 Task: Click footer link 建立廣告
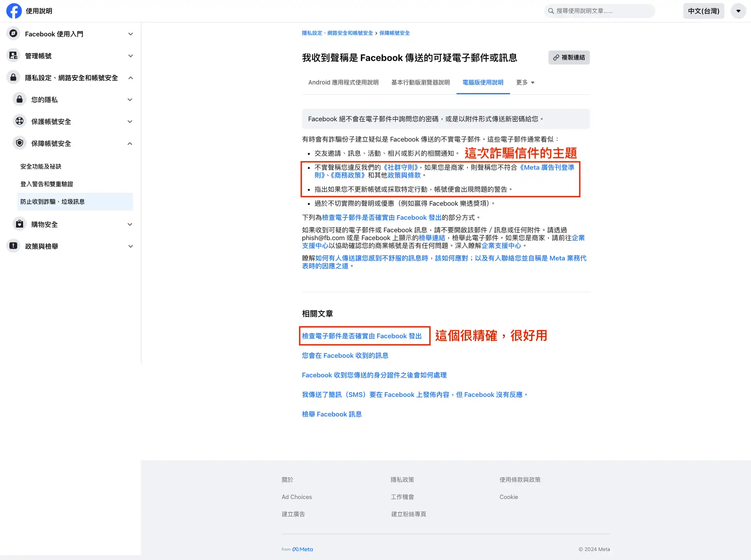pyautogui.click(x=293, y=514)
